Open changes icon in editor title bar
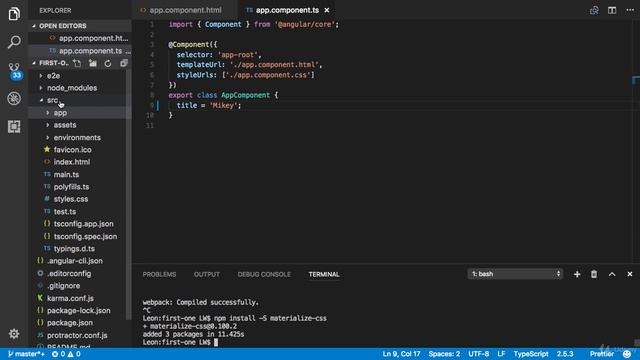 [594, 10]
